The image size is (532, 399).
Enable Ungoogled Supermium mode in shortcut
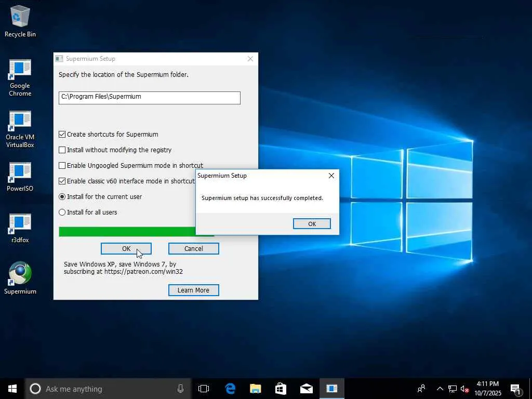(x=62, y=166)
